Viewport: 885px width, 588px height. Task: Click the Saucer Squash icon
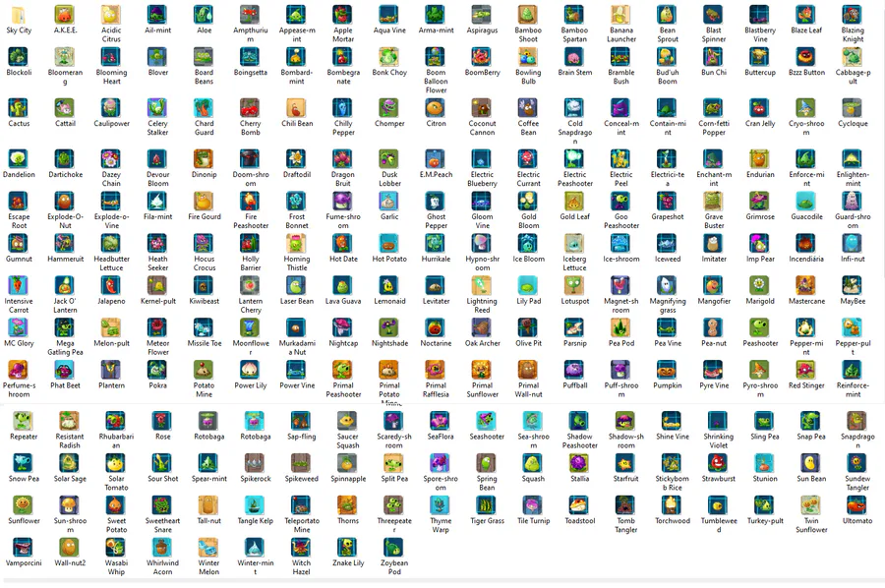click(348, 421)
